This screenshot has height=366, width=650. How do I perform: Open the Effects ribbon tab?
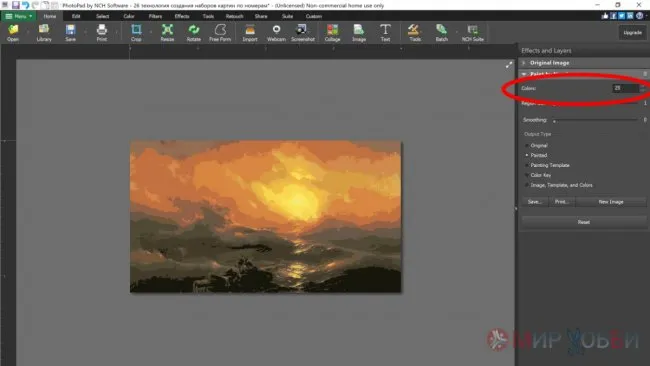(x=182, y=16)
